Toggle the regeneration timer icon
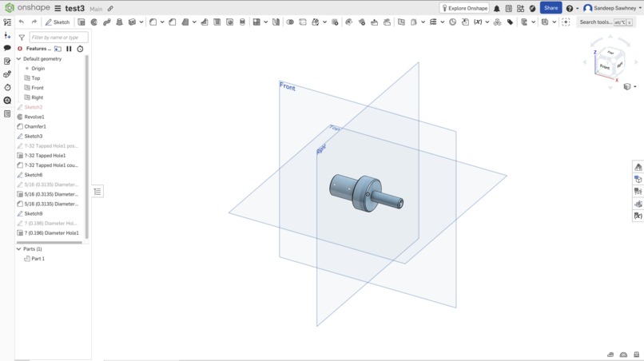This screenshot has width=644, height=361. [x=80, y=49]
